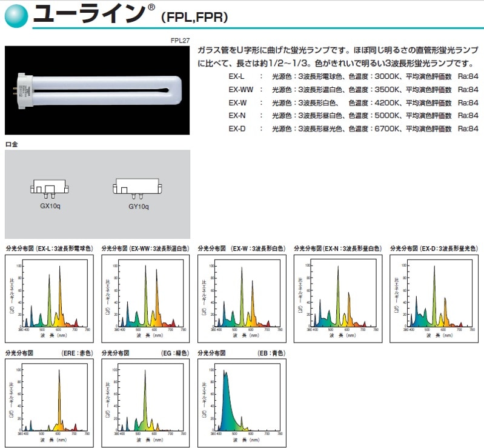The width and height of the screenshot is (484, 448).
Task: Select the FPL27 lamp product photo
Action: 97,91
